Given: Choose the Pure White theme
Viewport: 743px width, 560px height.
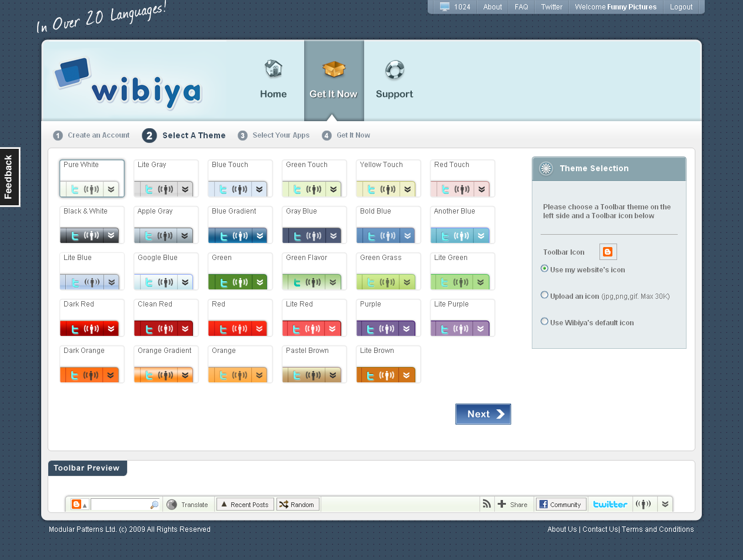Looking at the screenshot, I should [92, 178].
